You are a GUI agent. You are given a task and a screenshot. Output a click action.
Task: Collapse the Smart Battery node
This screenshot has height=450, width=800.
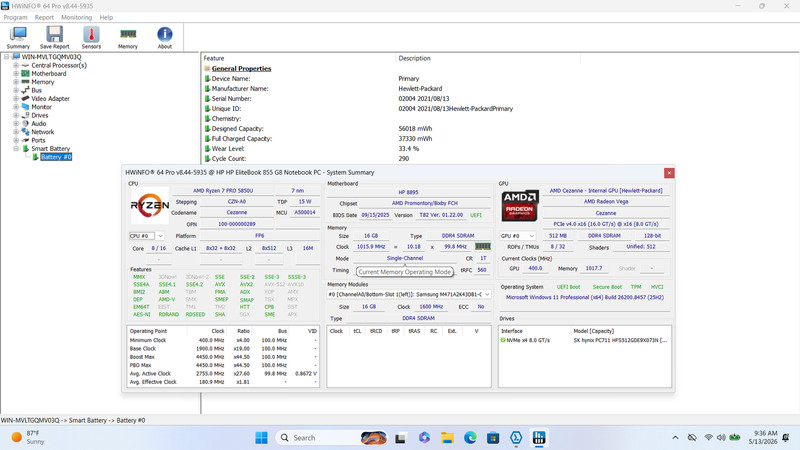16,148
